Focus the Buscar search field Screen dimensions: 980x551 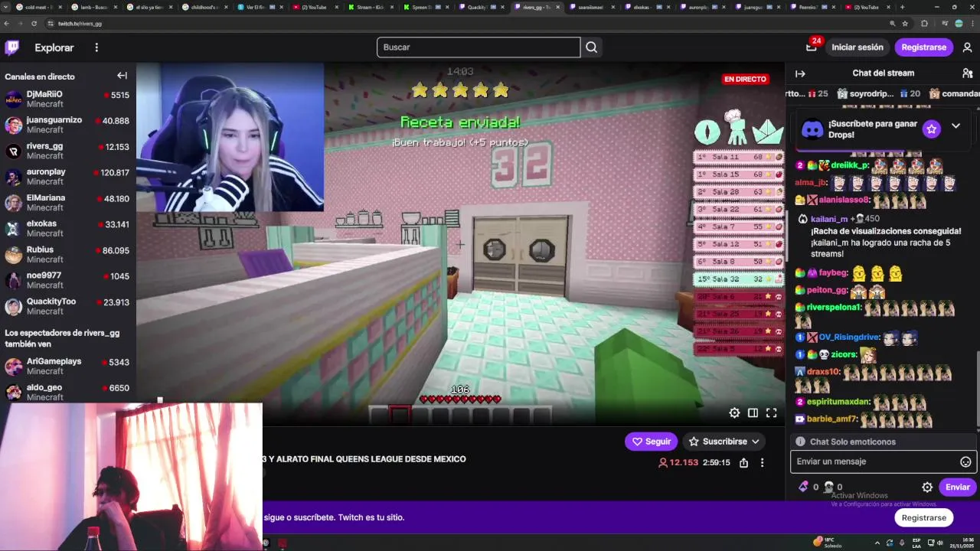pos(479,47)
